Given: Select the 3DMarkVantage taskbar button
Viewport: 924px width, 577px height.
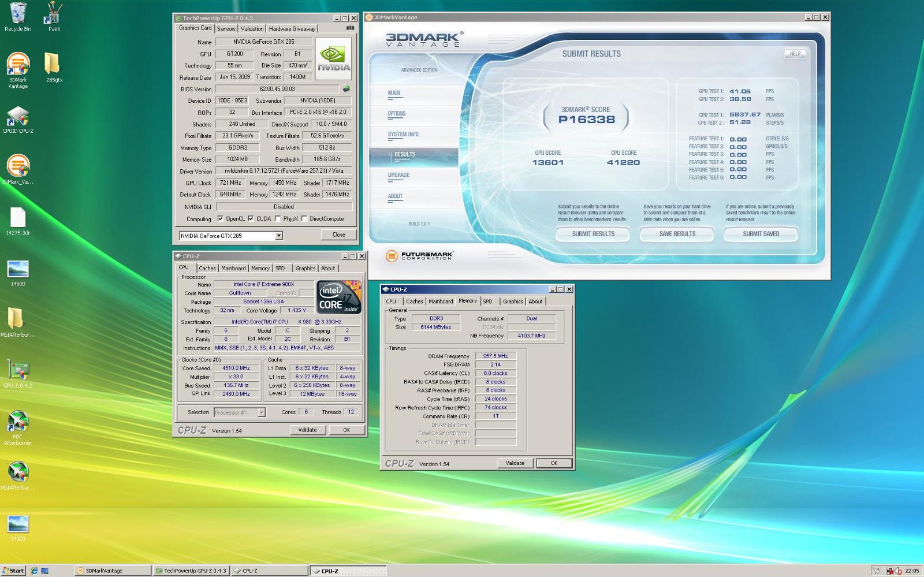Looking at the screenshot, I should coord(113,571).
